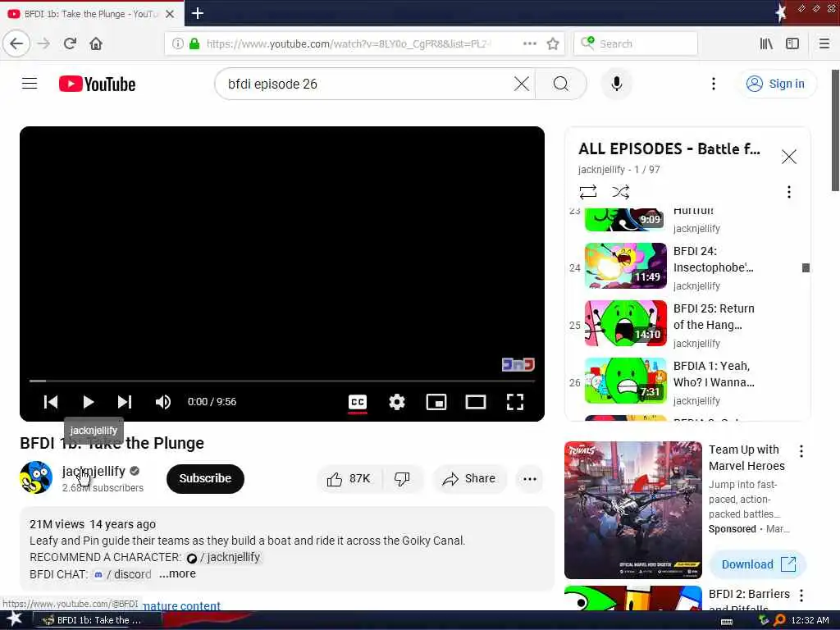Viewport: 840px width, 630px height.
Task: Dislike the video
Action: [402, 478]
